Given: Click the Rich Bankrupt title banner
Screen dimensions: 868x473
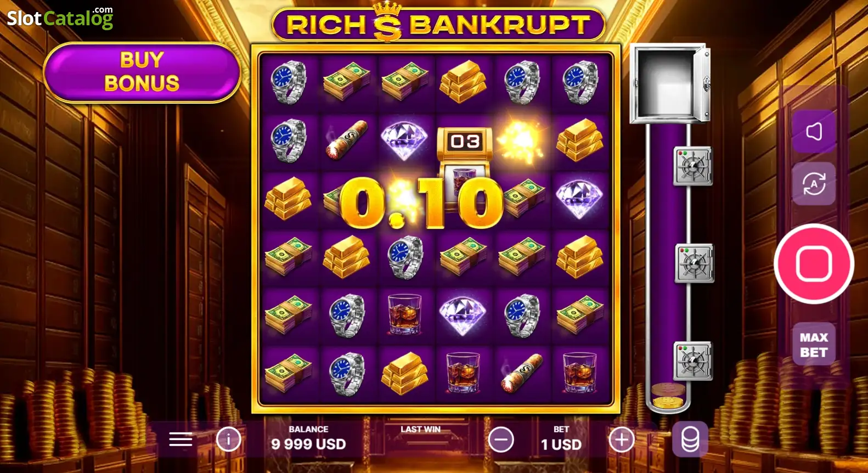Looking at the screenshot, I should 438,24.
